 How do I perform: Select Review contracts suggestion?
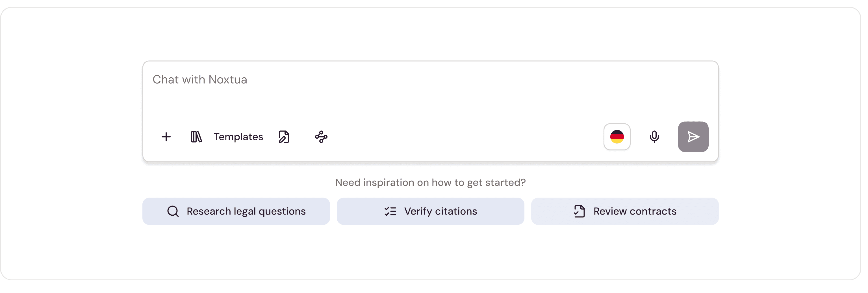coord(625,211)
